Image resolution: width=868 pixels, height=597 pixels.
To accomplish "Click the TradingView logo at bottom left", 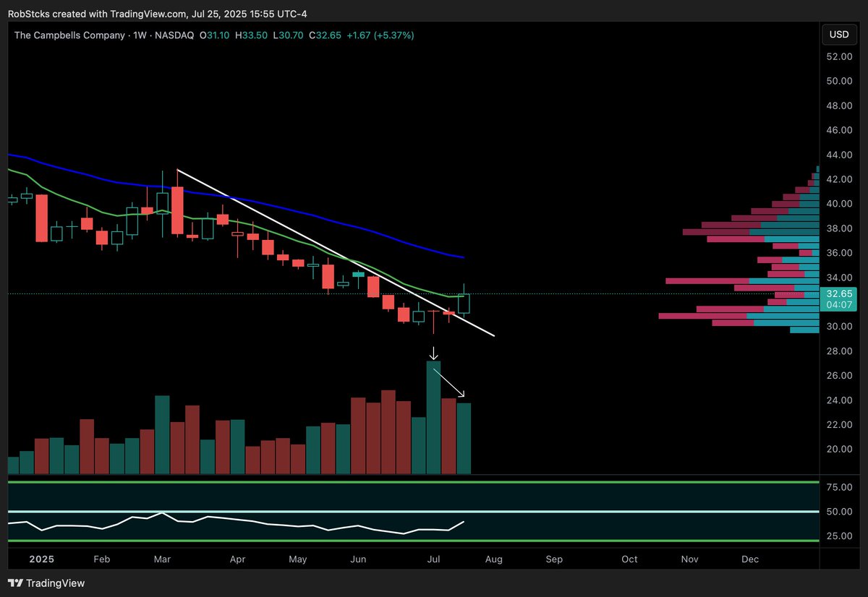I will [46, 583].
